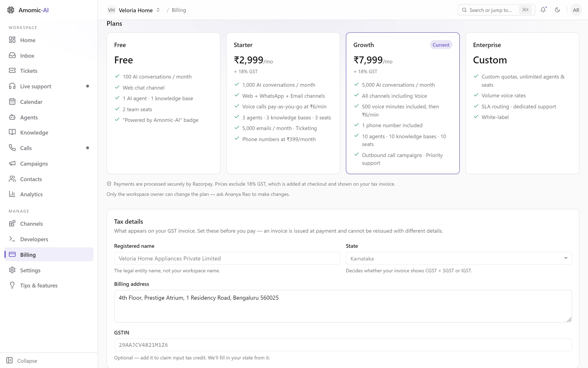588x368 pixels.
Task: Open Calls phone icon
Action: (x=12, y=148)
